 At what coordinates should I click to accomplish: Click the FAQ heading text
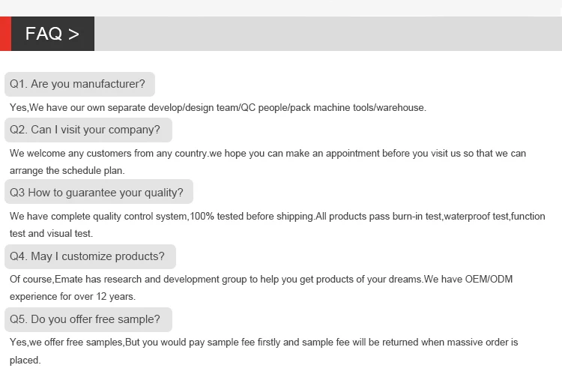coord(43,34)
